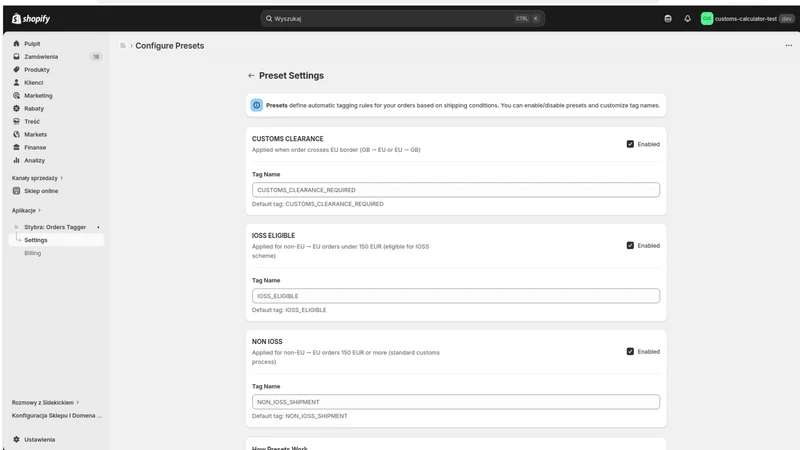Viewport: 800px width, 450px height.
Task: Open Produkty tag icon
Action: [x=16, y=69]
